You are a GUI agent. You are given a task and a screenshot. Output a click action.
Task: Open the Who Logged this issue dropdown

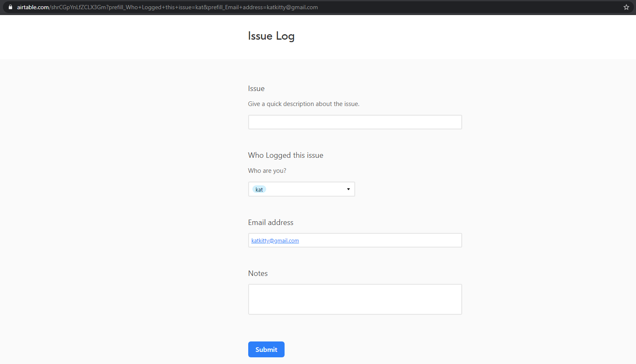click(x=301, y=189)
